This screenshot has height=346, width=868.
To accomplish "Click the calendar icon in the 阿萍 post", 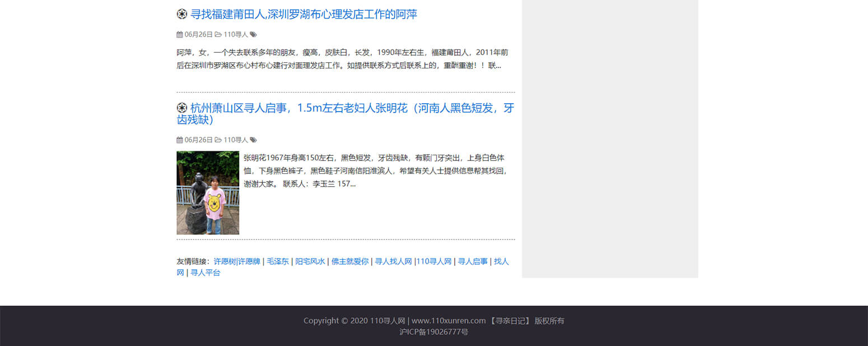I will [180, 35].
